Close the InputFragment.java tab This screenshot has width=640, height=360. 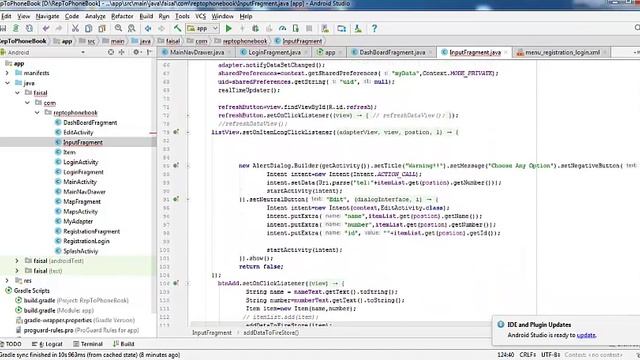click(506, 53)
